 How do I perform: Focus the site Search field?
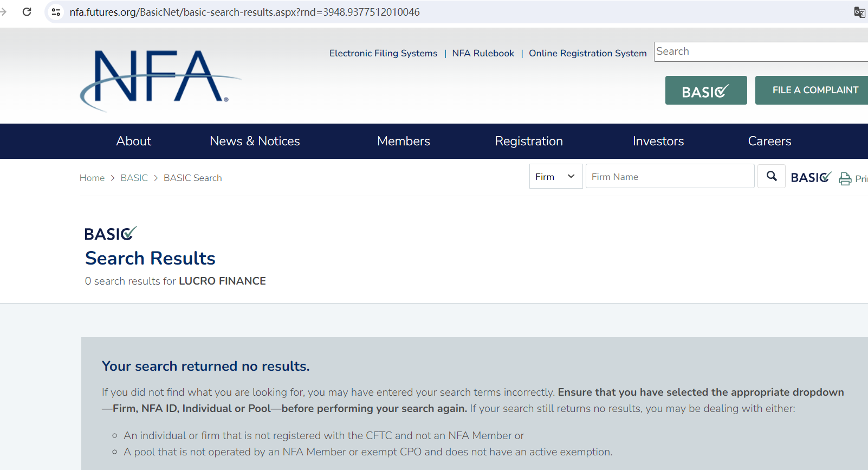(761, 51)
